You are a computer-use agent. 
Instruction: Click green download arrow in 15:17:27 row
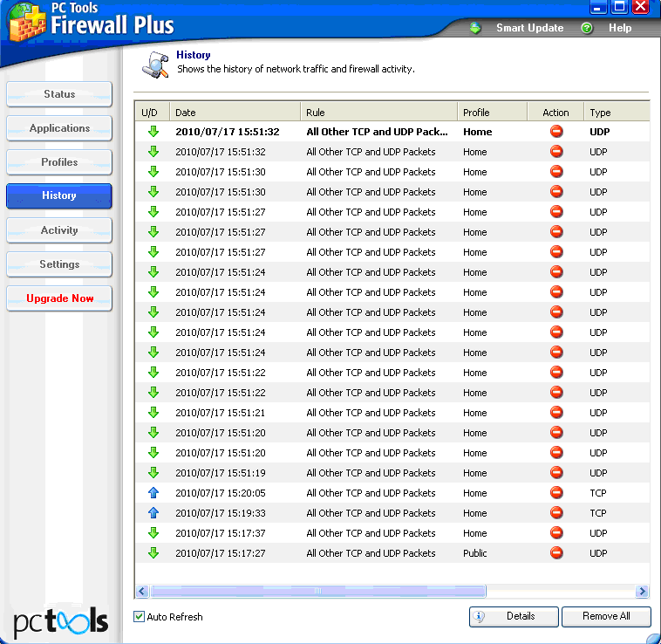(153, 553)
